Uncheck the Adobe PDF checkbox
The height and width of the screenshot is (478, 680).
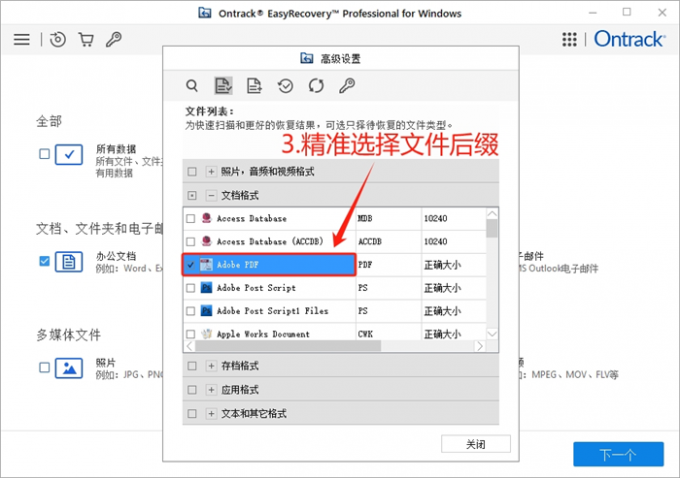pos(190,265)
